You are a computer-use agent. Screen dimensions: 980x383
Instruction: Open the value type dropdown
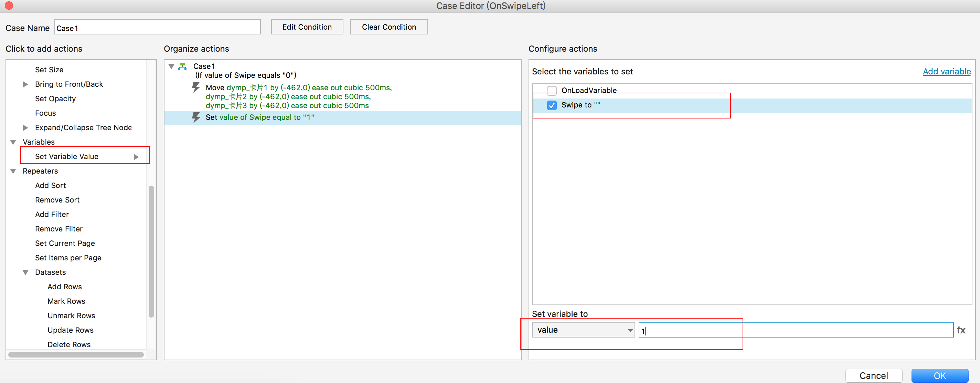(x=583, y=330)
